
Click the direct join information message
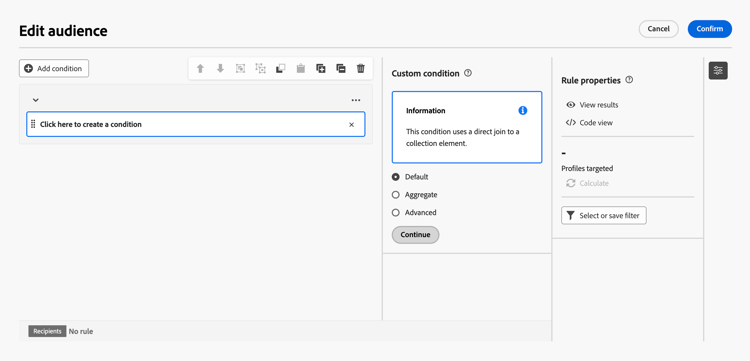click(x=463, y=137)
